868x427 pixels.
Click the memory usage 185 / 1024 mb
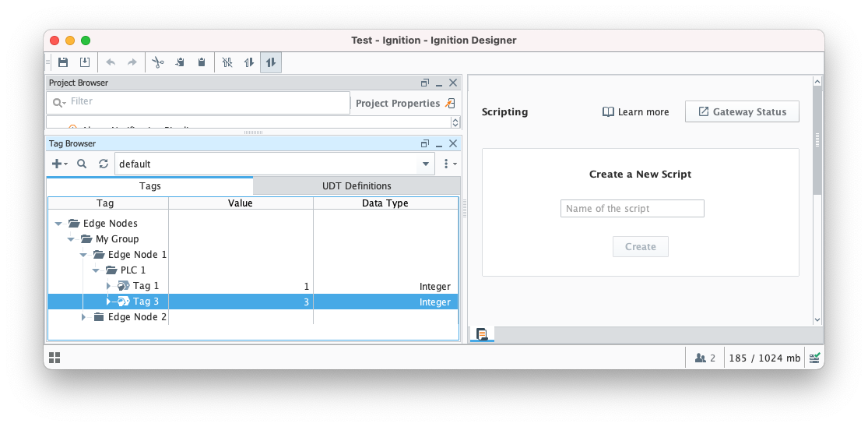764,358
